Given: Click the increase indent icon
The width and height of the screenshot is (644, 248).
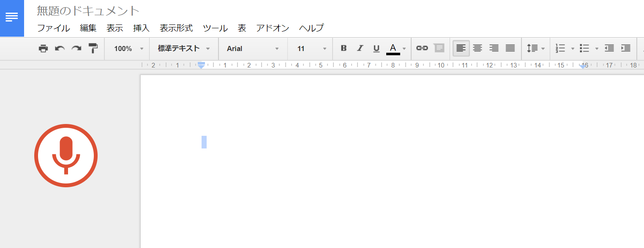Looking at the screenshot, I should (625, 49).
